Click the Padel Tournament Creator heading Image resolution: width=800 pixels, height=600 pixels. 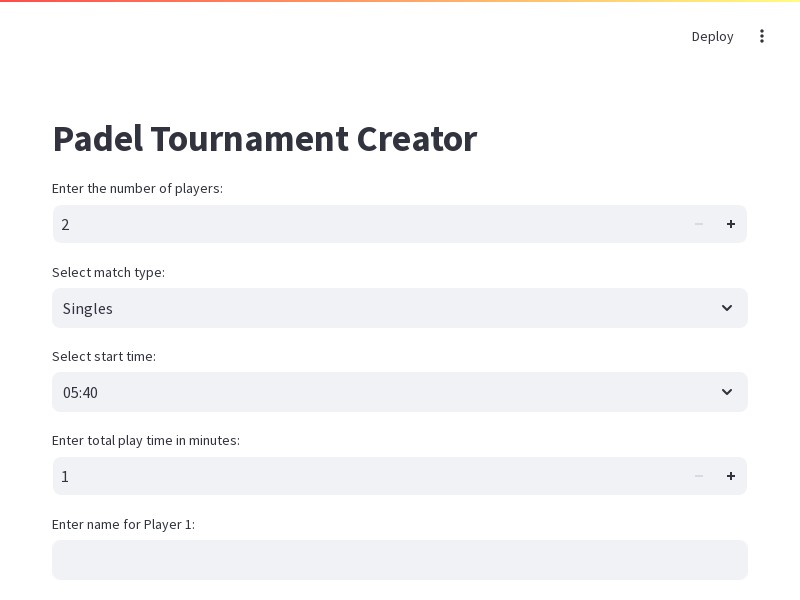click(x=265, y=139)
